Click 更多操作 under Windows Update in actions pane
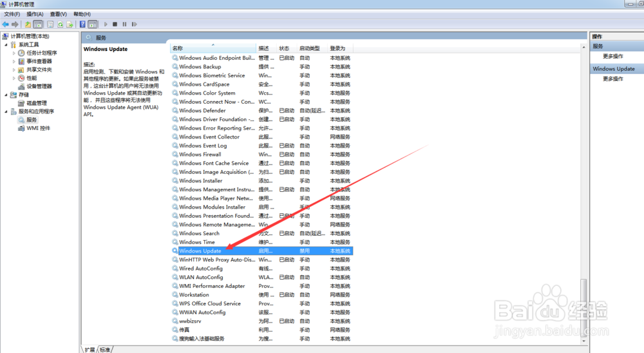644x353 pixels. click(613, 79)
